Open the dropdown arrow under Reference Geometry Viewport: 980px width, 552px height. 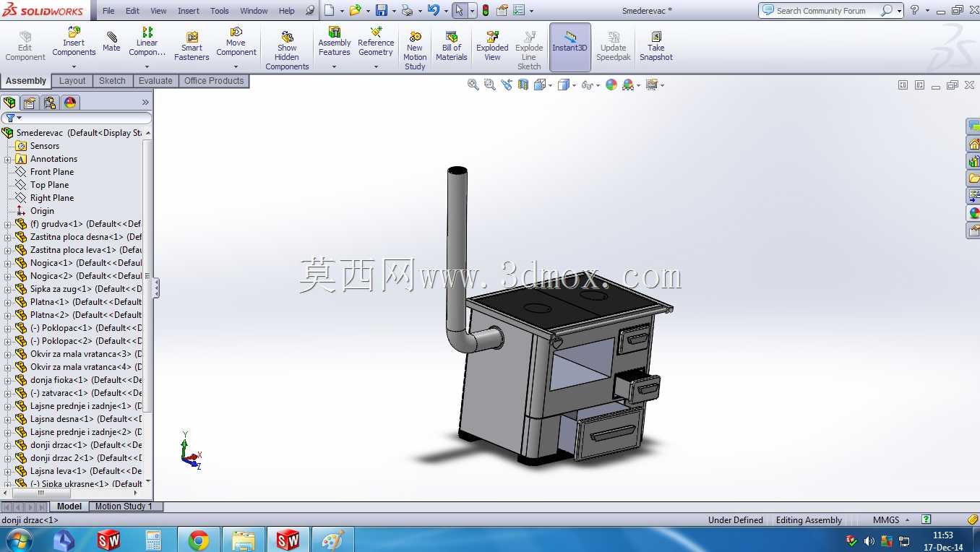[x=376, y=66]
